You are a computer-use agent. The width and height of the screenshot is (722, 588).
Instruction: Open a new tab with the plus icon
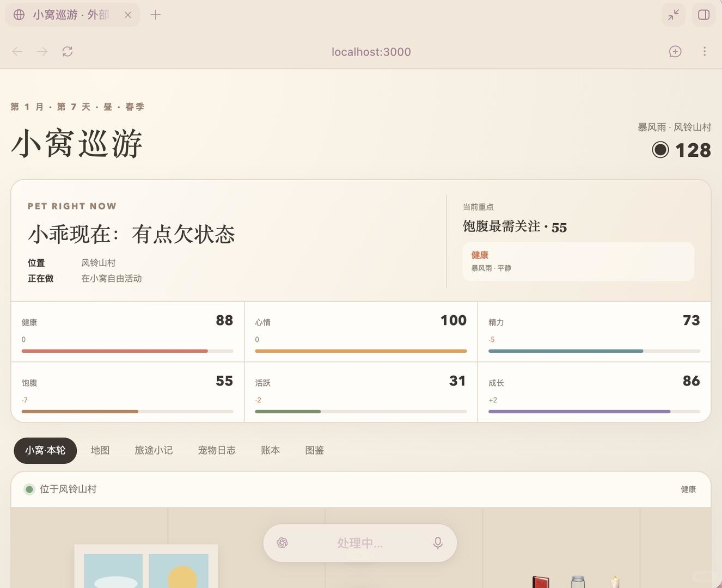click(x=156, y=15)
